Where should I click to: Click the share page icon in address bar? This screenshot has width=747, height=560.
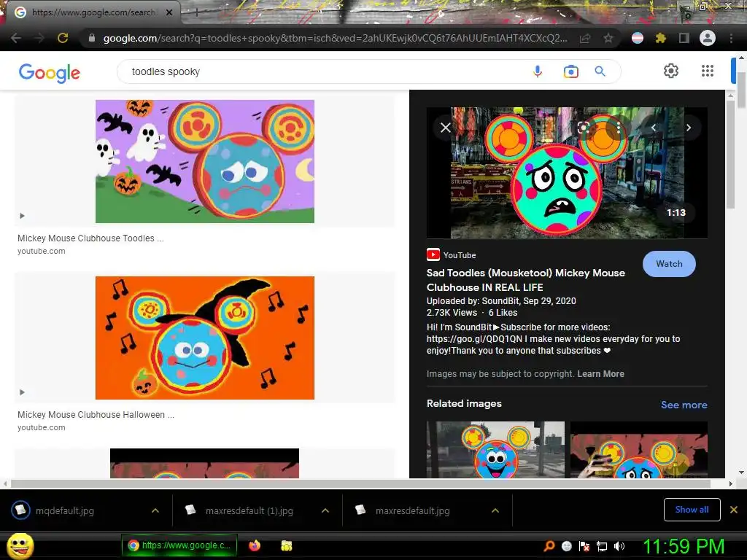click(x=585, y=39)
